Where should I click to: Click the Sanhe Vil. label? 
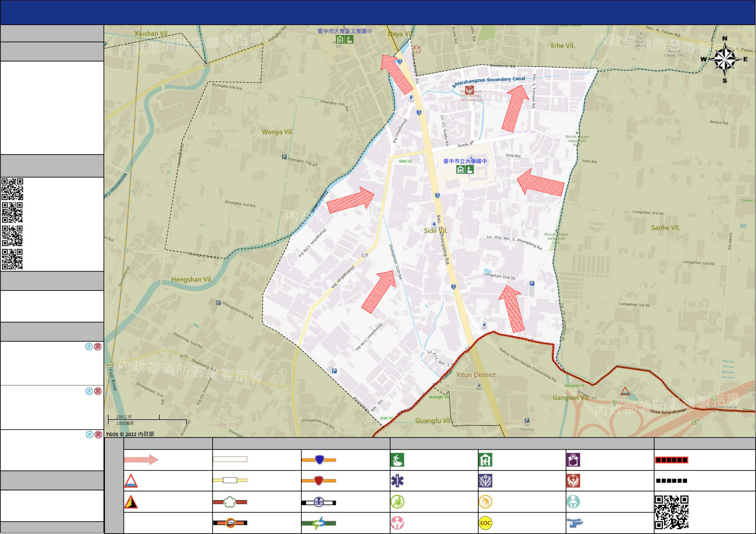[x=665, y=228]
